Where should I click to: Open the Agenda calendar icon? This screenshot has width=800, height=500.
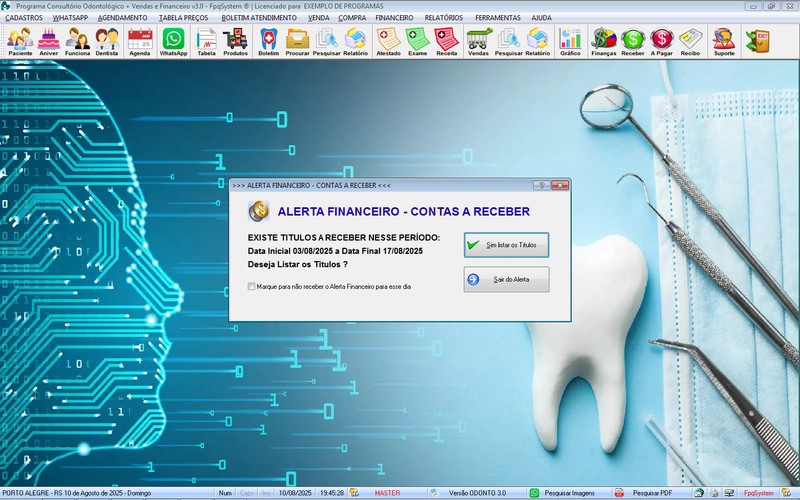coord(140,41)
